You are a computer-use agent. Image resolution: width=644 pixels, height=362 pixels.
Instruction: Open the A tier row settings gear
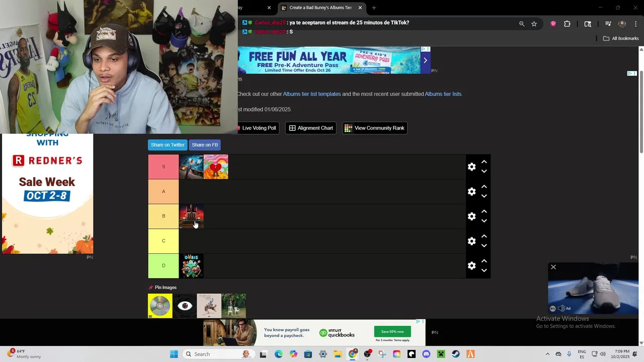(471, 192)
